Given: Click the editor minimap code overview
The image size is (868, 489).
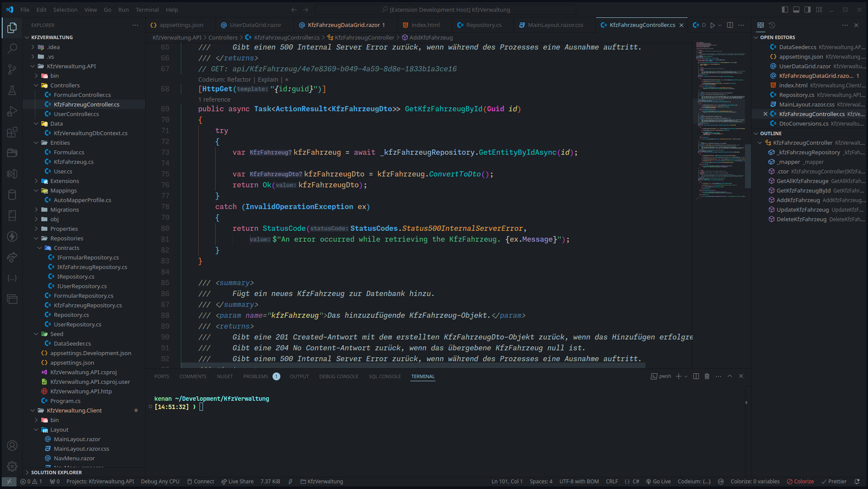Looking at the screenshot, I should point(720,120).
